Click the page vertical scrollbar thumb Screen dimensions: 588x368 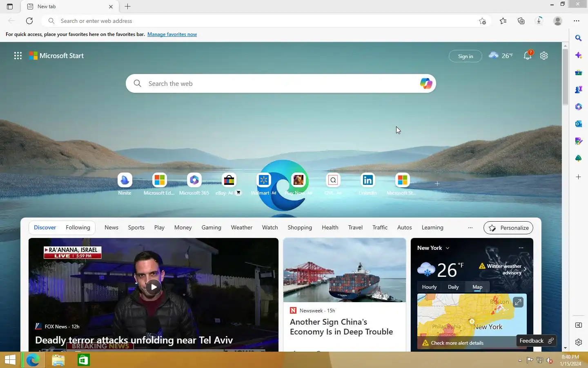pyautogui.click(x=565, y=77)
